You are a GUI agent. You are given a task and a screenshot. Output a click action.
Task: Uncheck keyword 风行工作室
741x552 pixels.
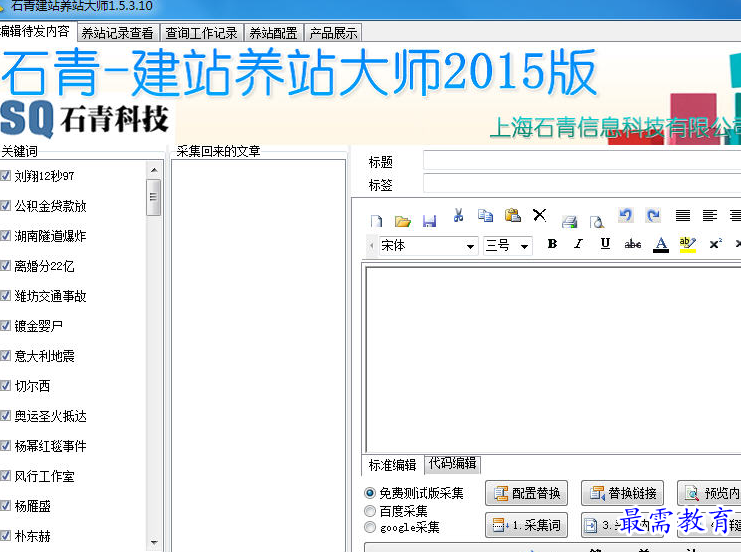[5, 476]
